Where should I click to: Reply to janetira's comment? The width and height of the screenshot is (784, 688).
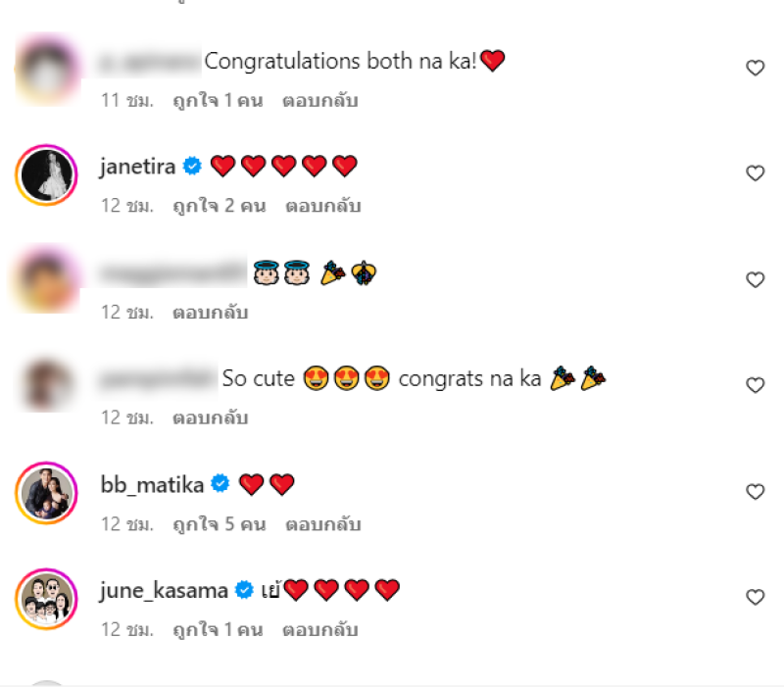pyautogui.click(x=323, y=206)
